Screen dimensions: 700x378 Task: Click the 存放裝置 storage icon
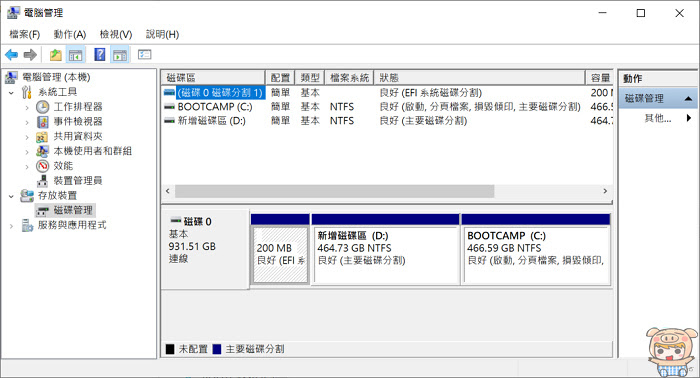pyautogui.click(x=27, y=195)
